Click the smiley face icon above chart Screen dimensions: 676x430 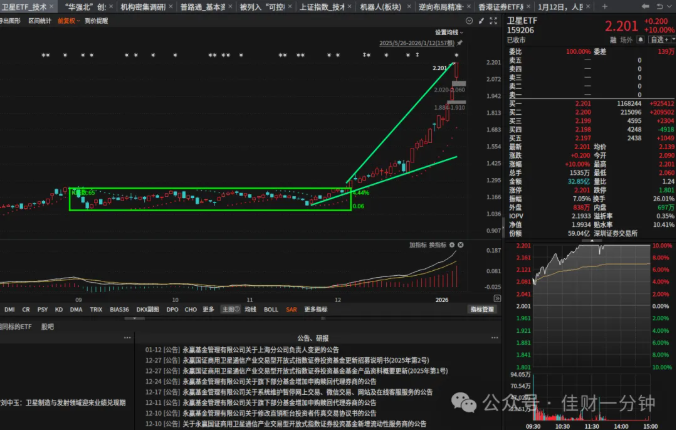point(469,21)
